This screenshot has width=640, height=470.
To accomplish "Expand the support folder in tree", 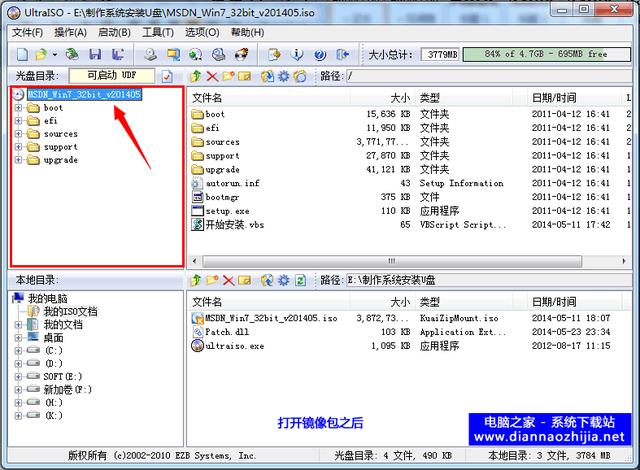I will [18, 147].
